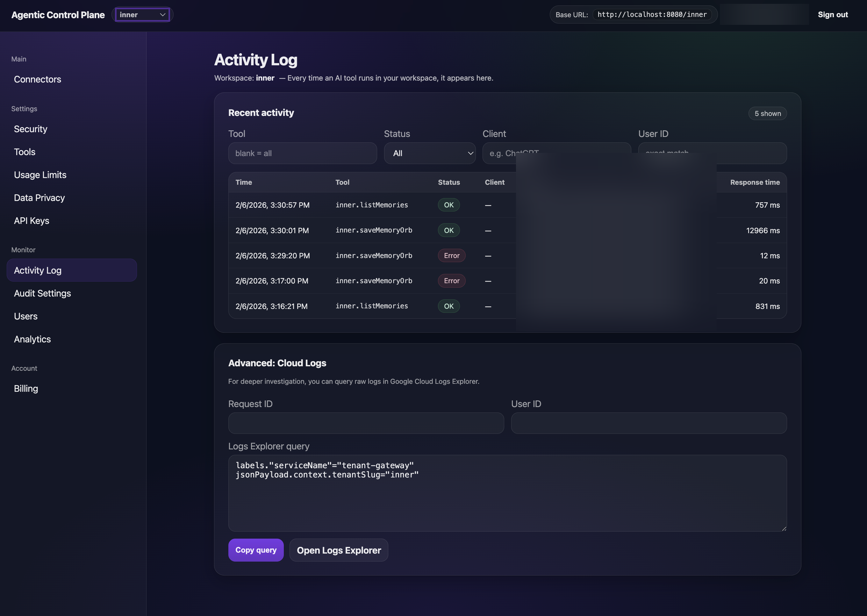Screen dimensions: 867x616
Task: Click the Error badge on the 3:29:20 PM row
Action: pos(451,255)
